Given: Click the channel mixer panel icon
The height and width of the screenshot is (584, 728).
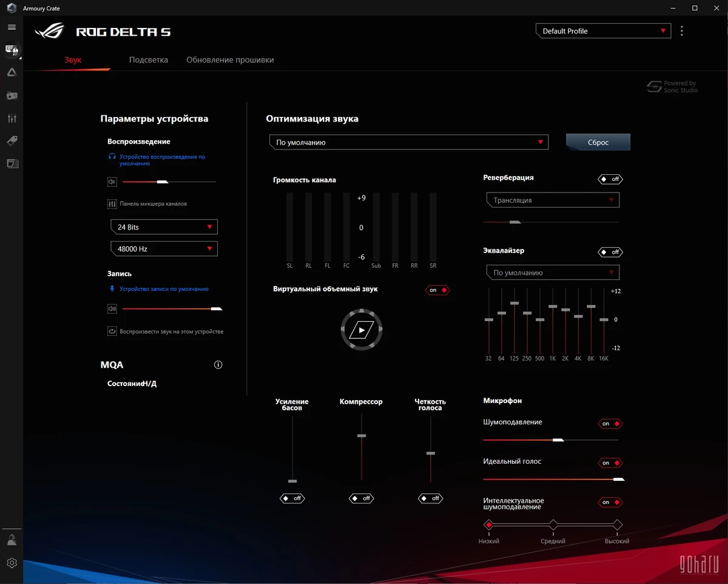Looking at the screenshot, I should (112, 204).
